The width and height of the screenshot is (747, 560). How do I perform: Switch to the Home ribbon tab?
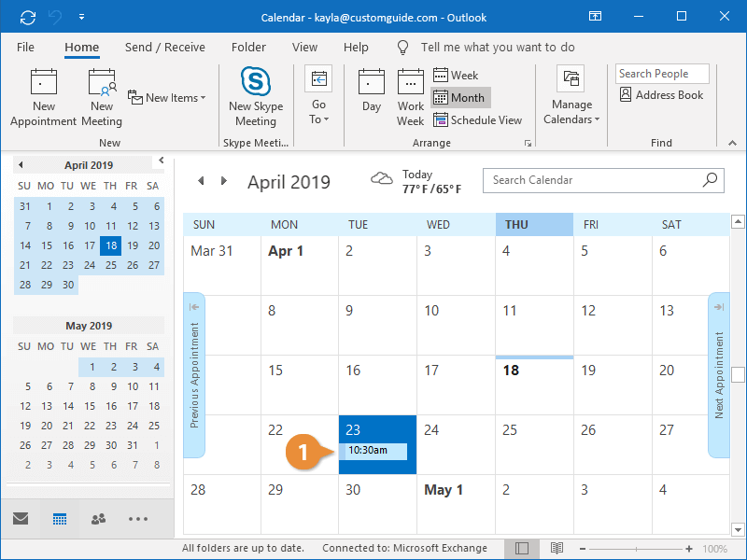tap(82, 48)
